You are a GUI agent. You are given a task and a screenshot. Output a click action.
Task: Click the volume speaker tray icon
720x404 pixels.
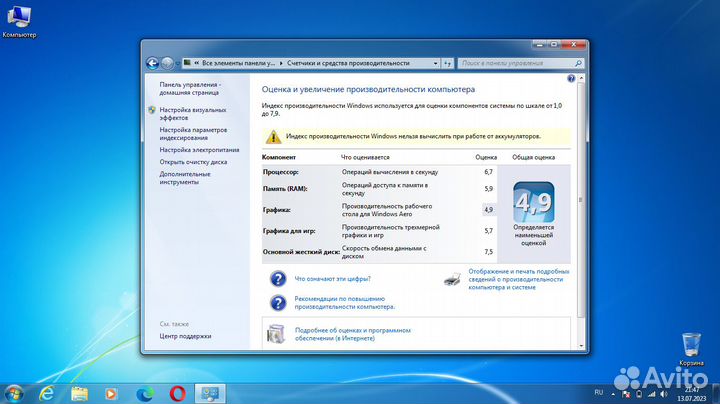pyautogui.click(x=664, y=394)
